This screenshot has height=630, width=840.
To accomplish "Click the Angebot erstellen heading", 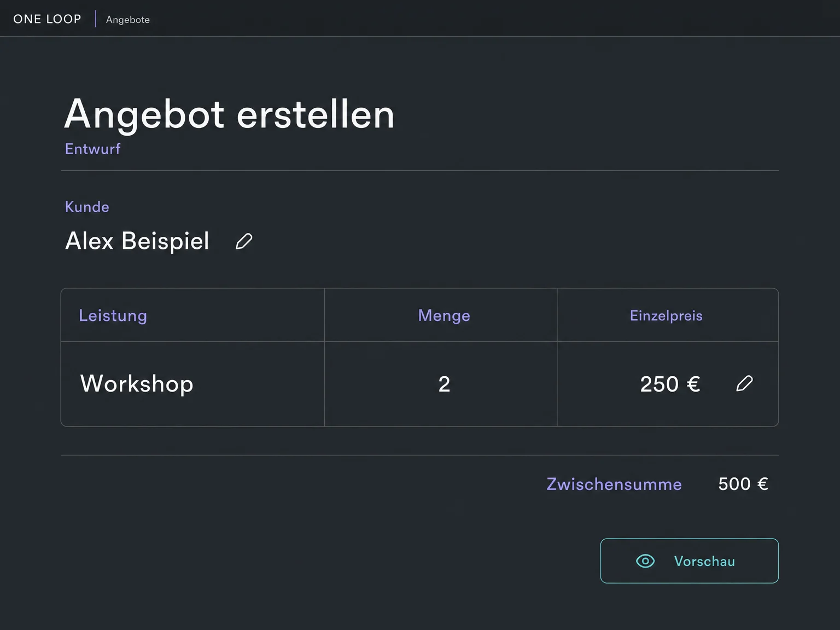I will (229, 114).
